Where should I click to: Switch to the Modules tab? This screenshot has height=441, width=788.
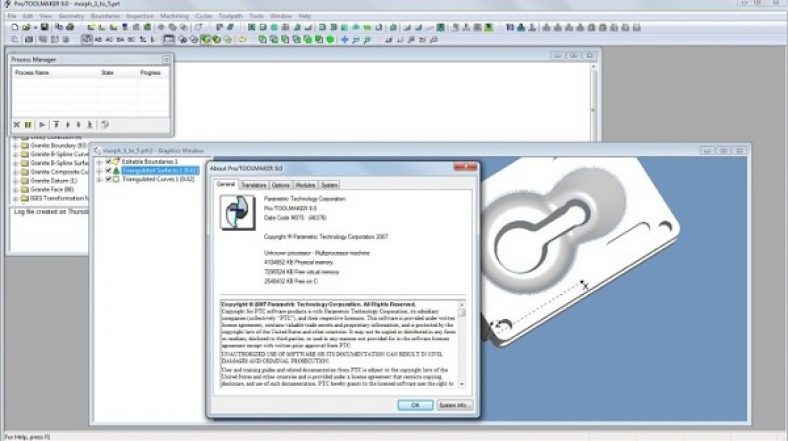click(x=305, y=185)
